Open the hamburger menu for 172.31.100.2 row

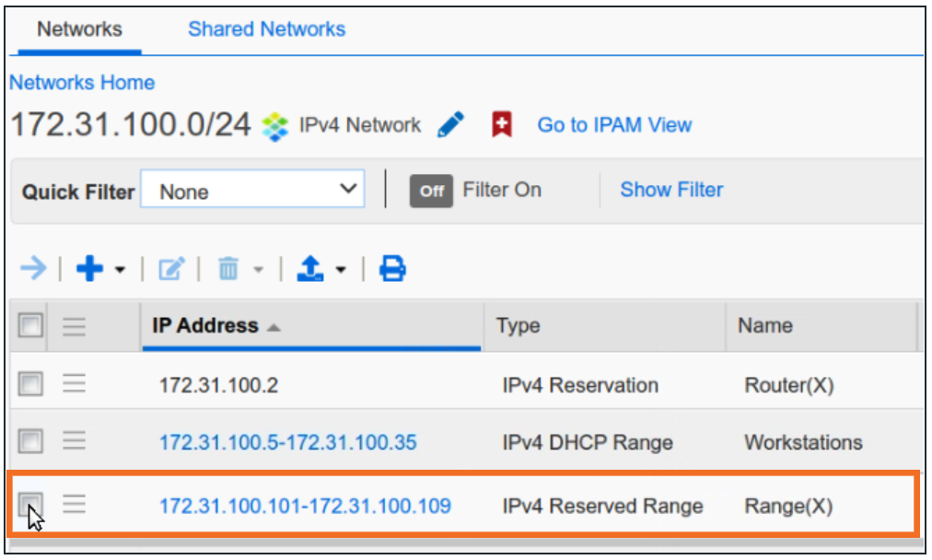coord(75,385)
